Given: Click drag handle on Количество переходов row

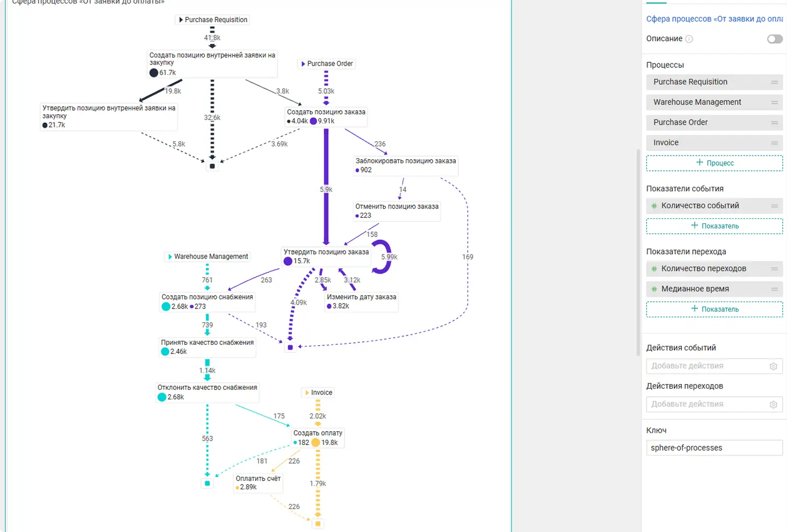Looking at the screenshot, I should (774, 269).
